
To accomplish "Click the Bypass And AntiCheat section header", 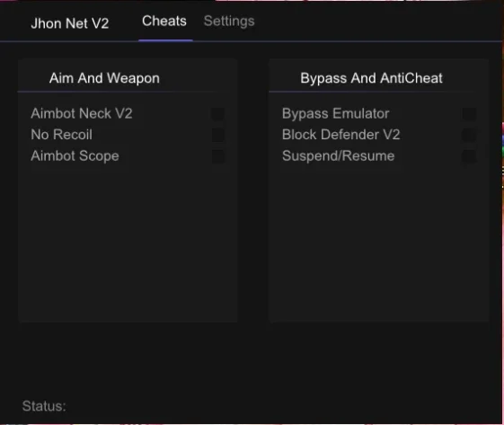I will 371,78.
